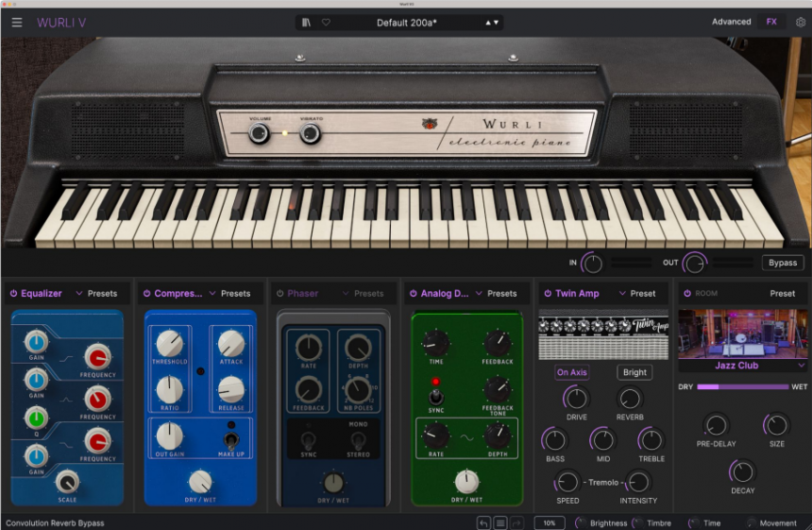Adjust the Room Dry/Wet slider
This screenshot has height=530, width=812.
(743, 386)
